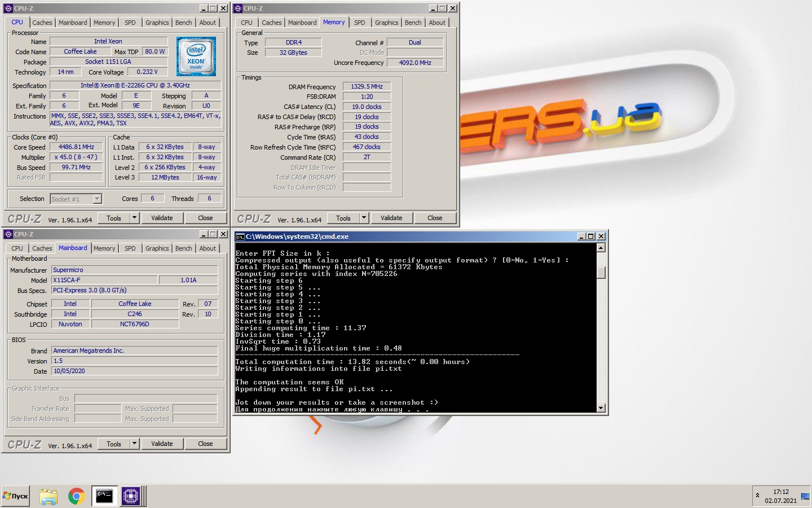Image resolution: width=812 pixels, height=508 pixels.
Task: Select SPD tab in Memory window
Action: click(360, 23)
